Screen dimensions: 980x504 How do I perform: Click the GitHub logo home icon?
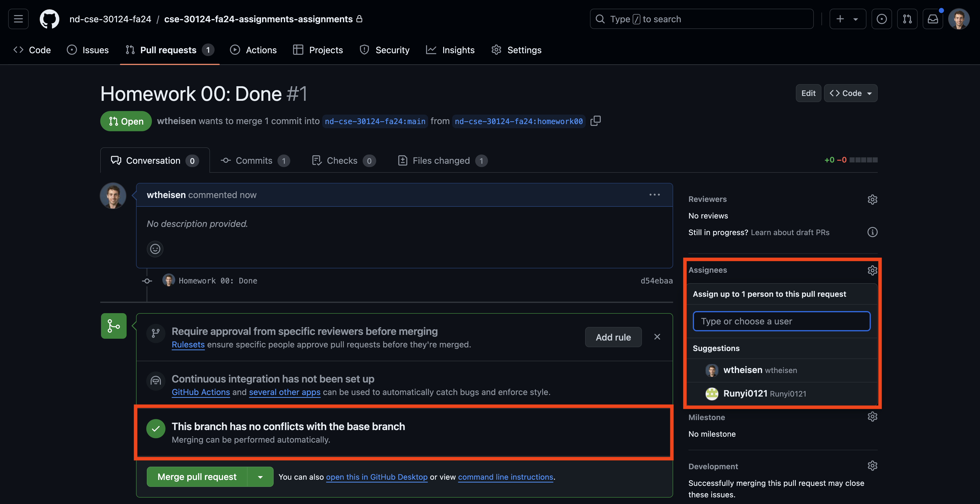click(49, 19)
